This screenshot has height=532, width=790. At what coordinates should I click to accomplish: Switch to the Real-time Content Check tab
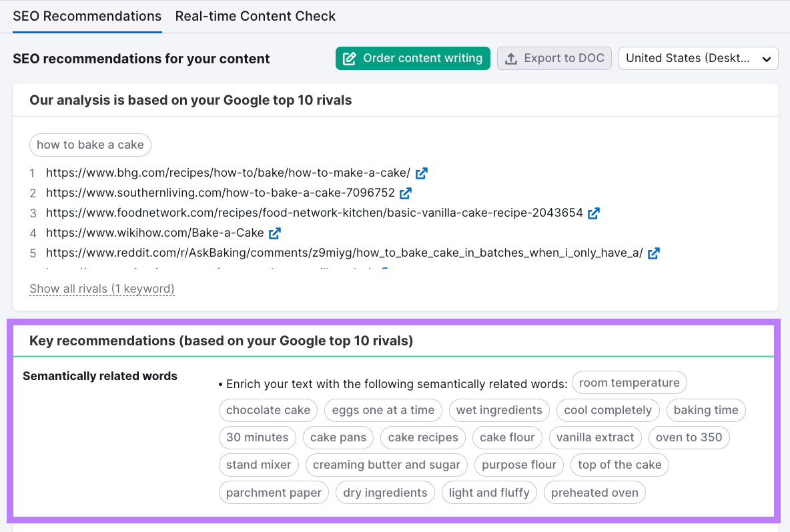[256, 16]
